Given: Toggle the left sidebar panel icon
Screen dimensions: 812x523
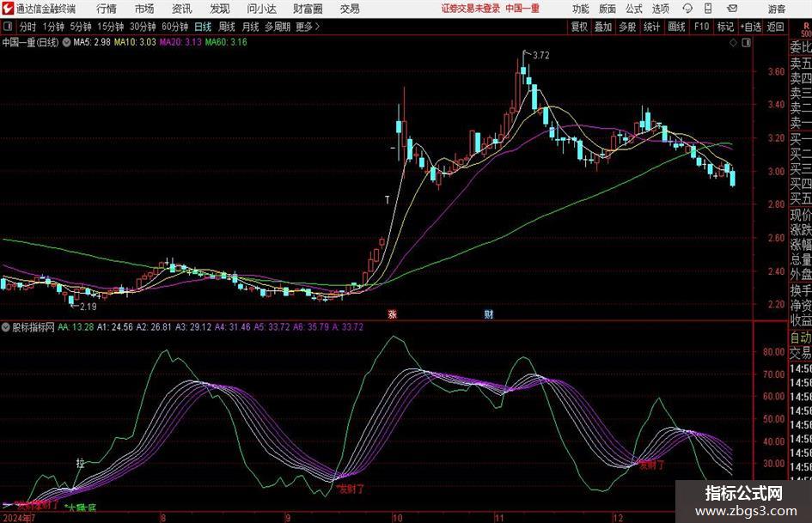Looking at the screenshot, I should pyautogui.click(x=7, y=27).
